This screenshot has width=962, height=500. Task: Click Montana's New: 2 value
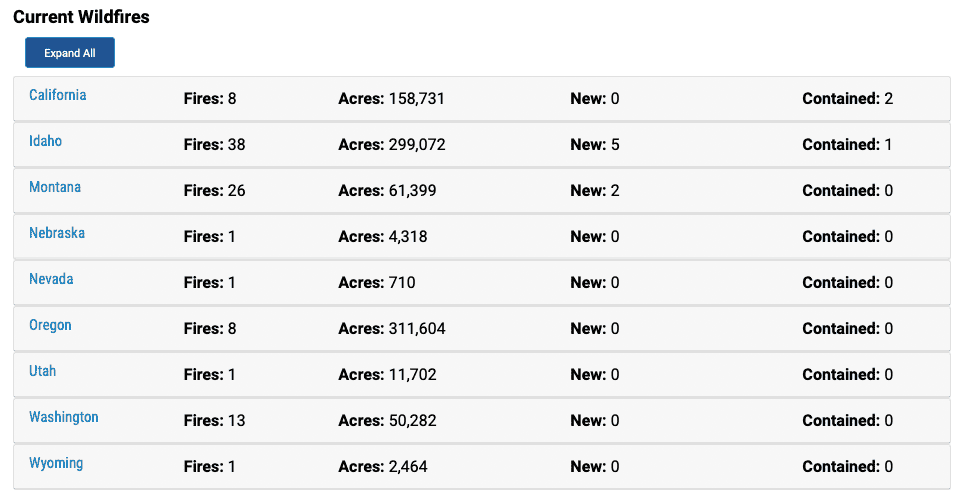[595, 191]
